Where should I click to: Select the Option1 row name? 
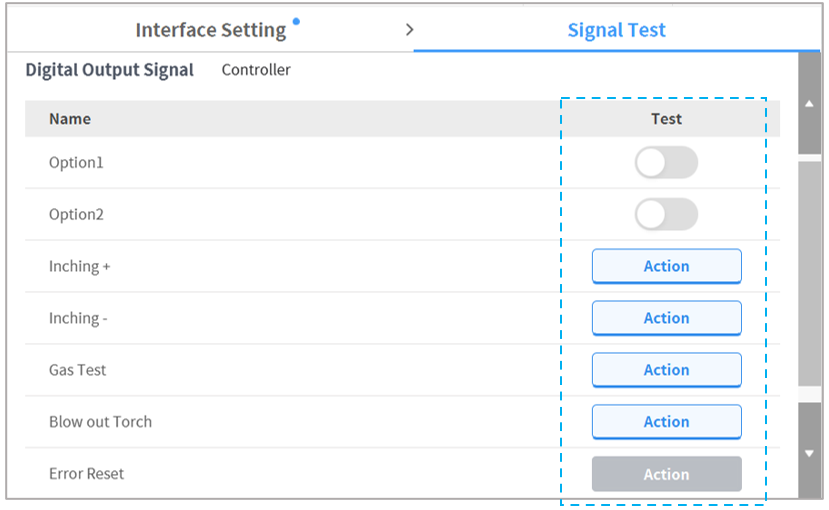[76, 163]
